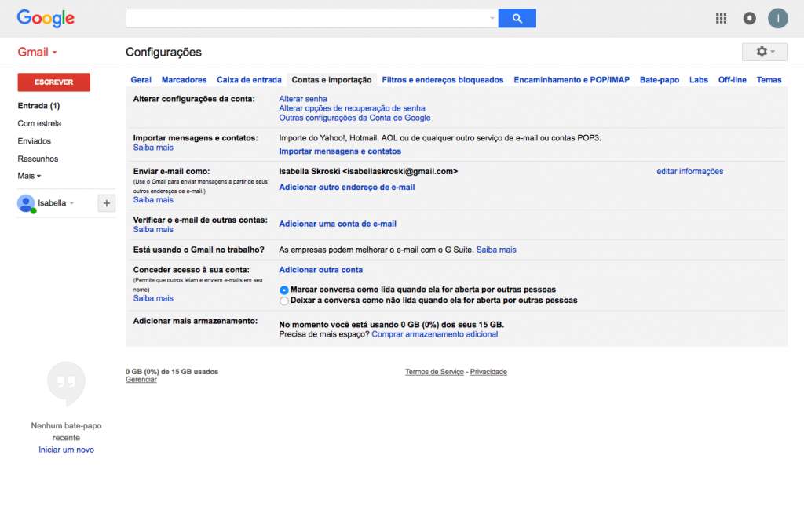The image size is (804, 532).
Task: Click Alterar senha link
Action: 303,99
